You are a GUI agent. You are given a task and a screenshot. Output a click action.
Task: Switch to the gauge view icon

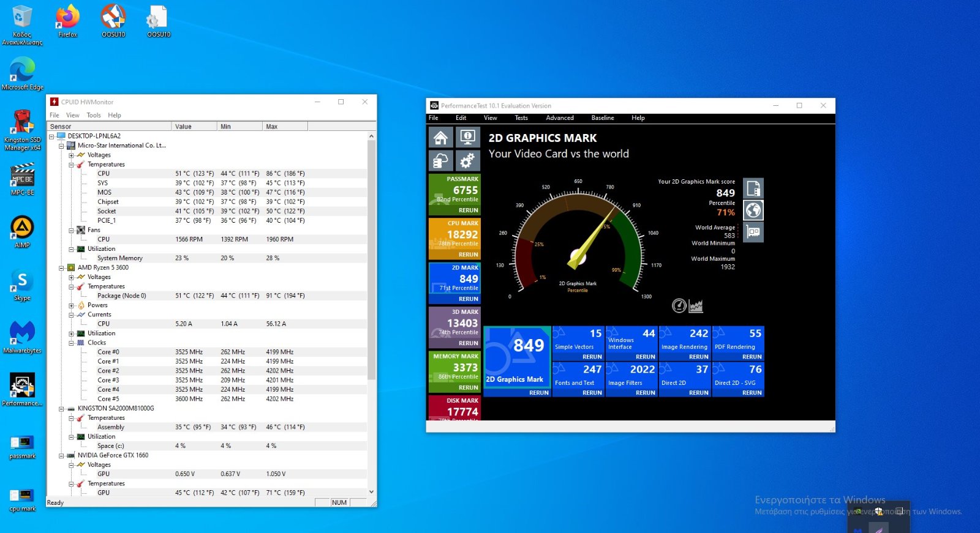(679, 305)
